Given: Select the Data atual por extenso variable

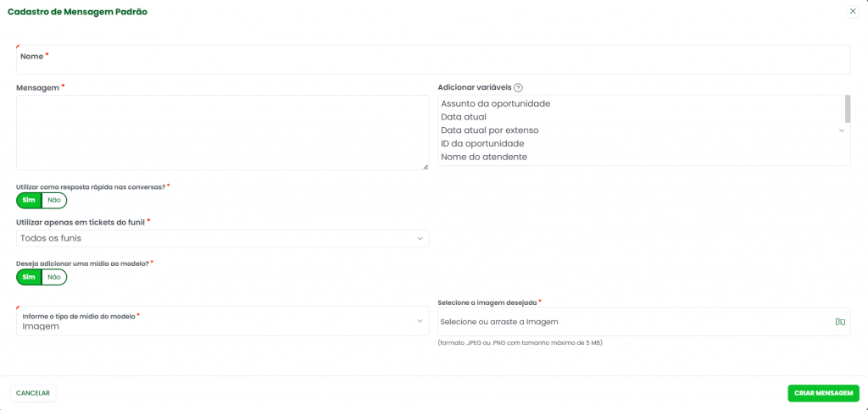Looking at the screenshot, I should tap(490, 130).
